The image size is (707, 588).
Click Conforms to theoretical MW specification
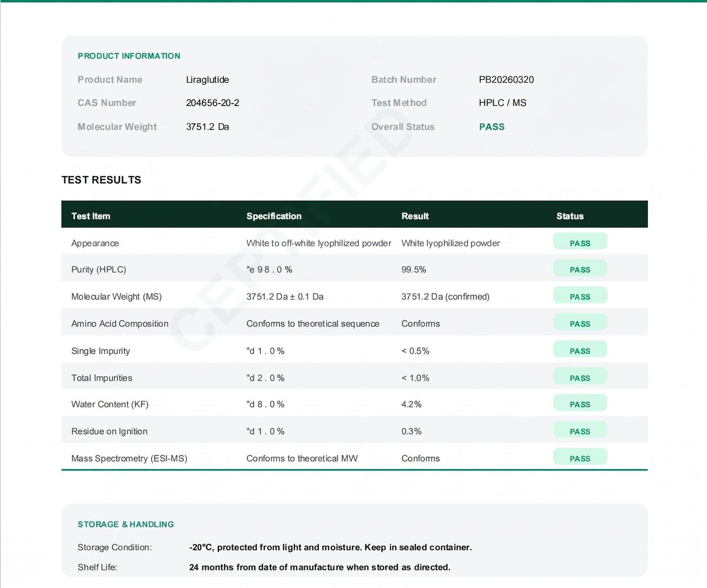point(302,458)
